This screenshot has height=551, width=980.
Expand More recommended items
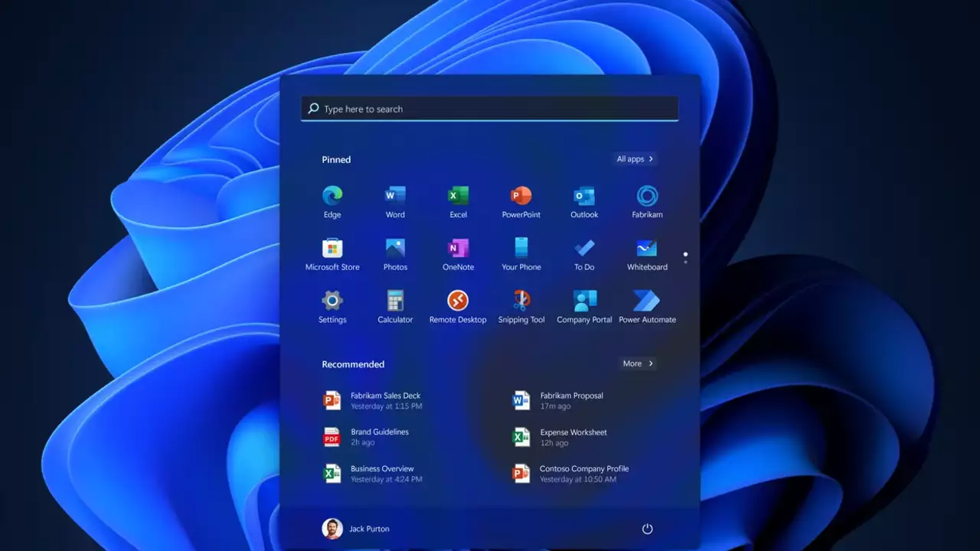638,364
